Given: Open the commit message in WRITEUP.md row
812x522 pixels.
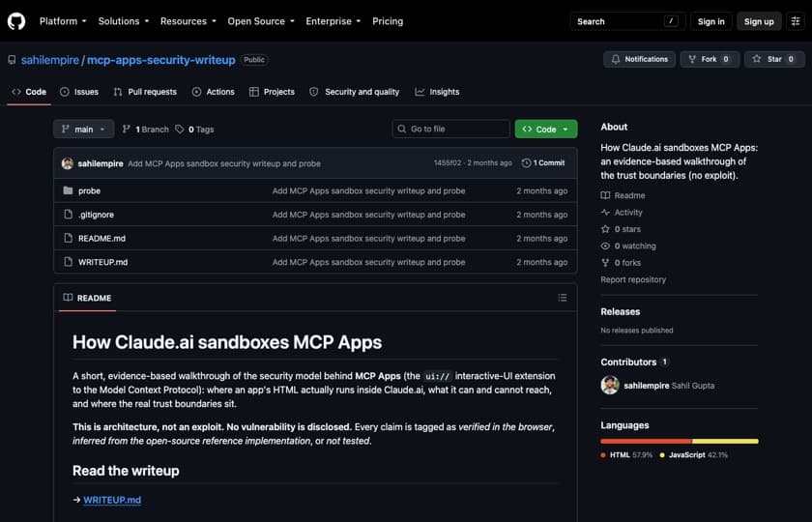Looking at the screenshot, I should coord(368,263).
